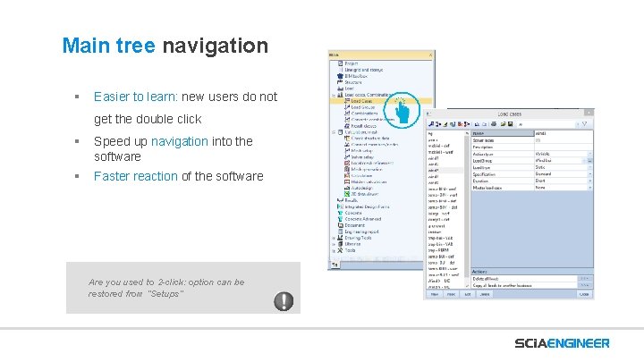Open the Structure flag icon entry
The height and width of the screenshot is (362, 644).
point(340,82)
